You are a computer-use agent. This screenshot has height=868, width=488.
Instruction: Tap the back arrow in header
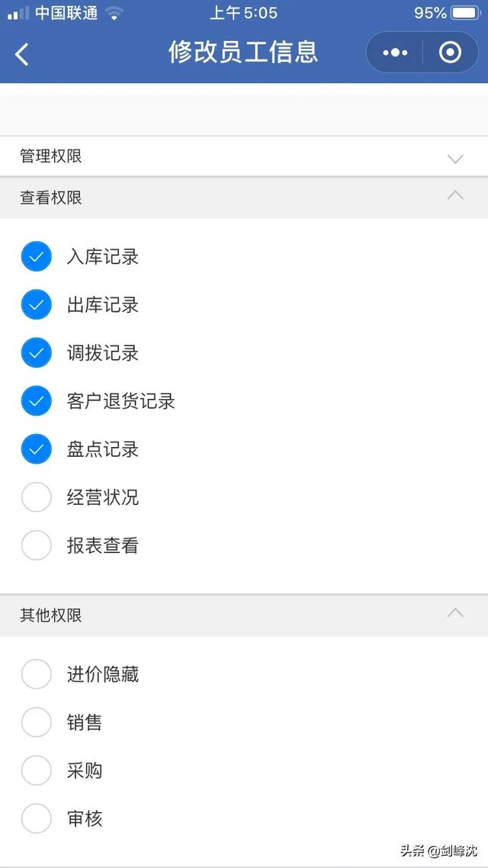tap(22, 53)
